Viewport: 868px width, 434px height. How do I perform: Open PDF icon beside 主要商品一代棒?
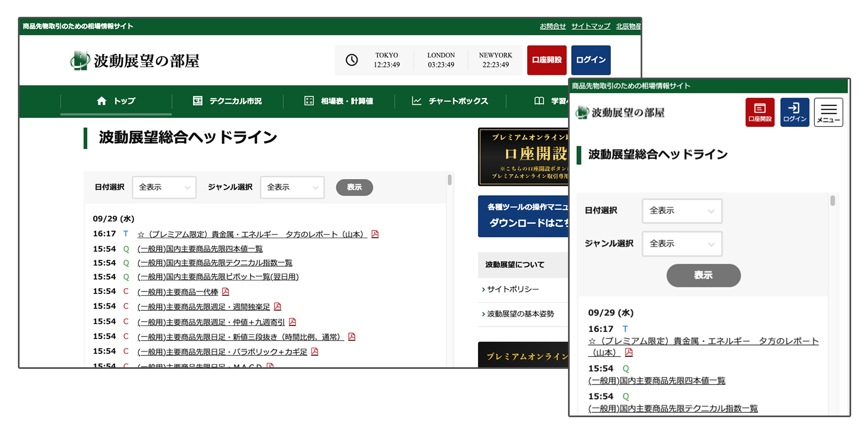[226, 292]
